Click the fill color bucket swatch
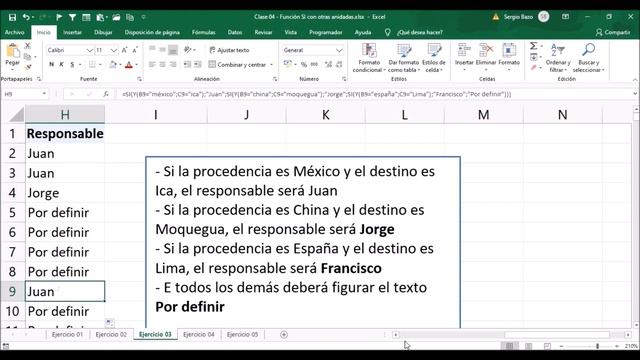 [113, 64]
